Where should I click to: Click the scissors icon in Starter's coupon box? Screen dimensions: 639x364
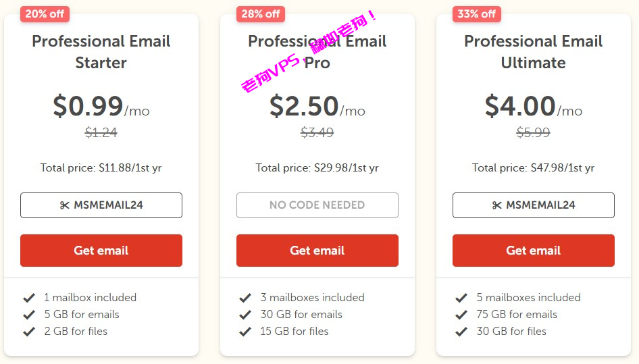point(65,205)
